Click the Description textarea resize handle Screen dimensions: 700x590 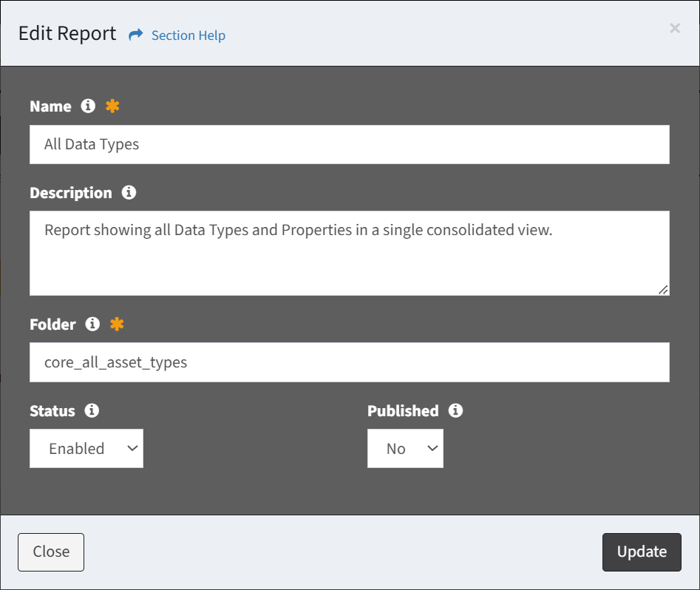663,290
